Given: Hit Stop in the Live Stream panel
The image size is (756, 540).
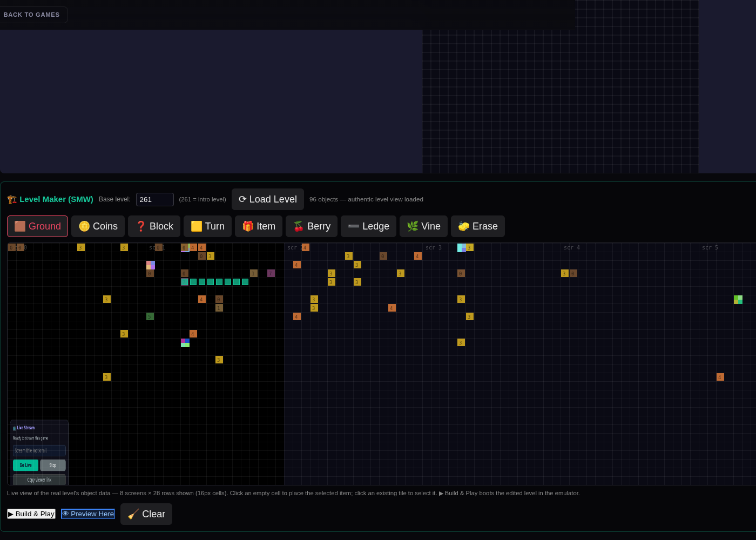Looking at the screenshot, I should click(x=53, y=465).
